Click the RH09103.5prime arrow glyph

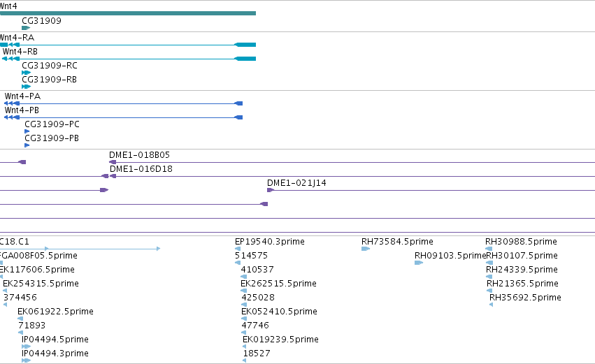419,263
